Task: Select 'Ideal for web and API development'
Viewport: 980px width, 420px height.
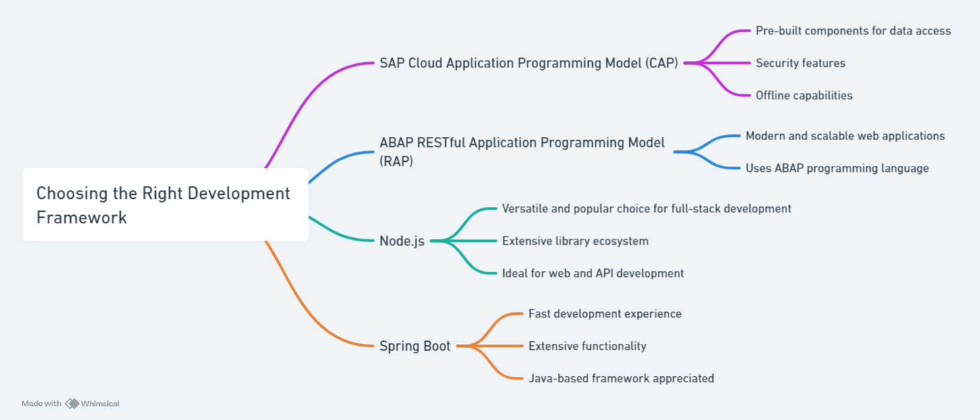Action: click(x=592, y=274)
